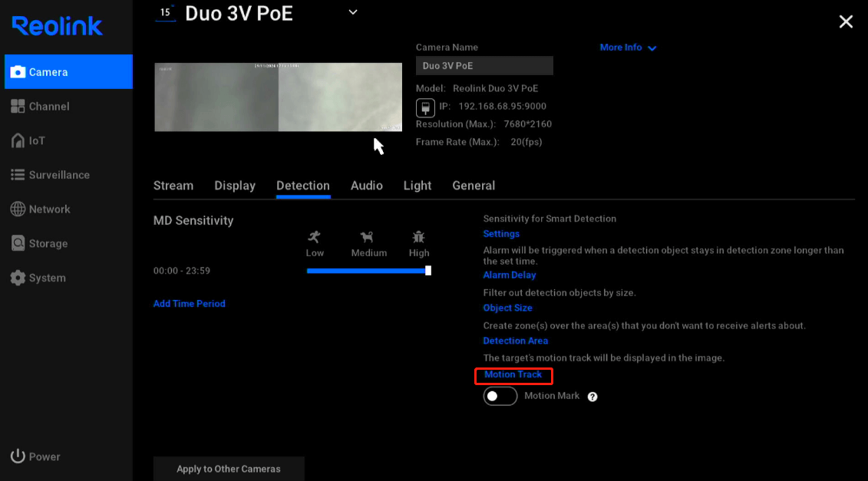The height and width of the screenshot is (481, 868).
Task: Open the Alarm Delay link
Action: tap(510, 275)
